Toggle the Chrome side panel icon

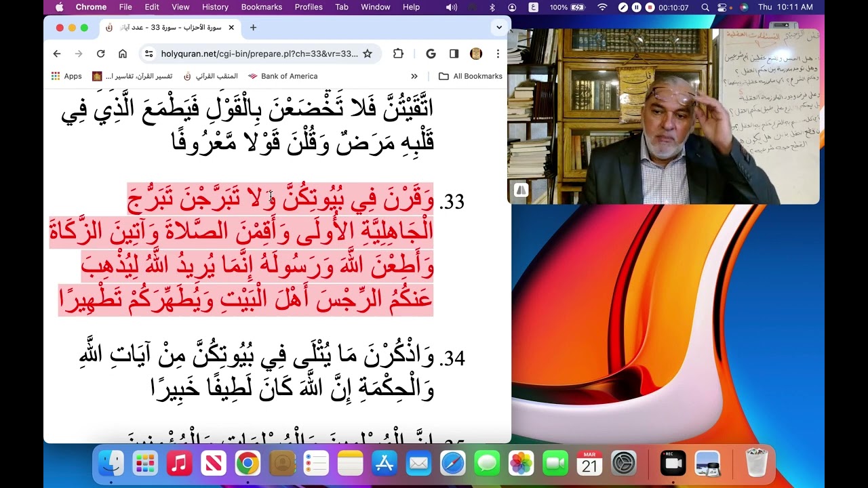(x=454, y=54)
